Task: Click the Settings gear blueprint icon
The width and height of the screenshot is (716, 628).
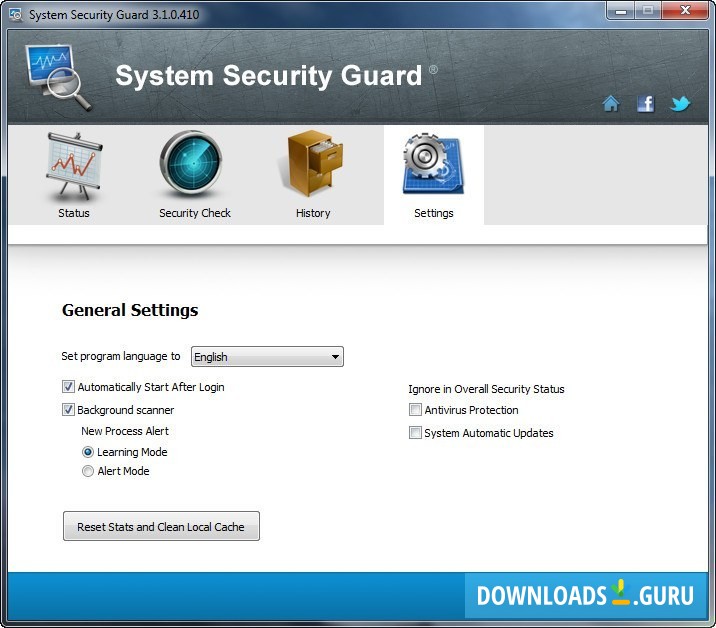Action: [433, 163]
